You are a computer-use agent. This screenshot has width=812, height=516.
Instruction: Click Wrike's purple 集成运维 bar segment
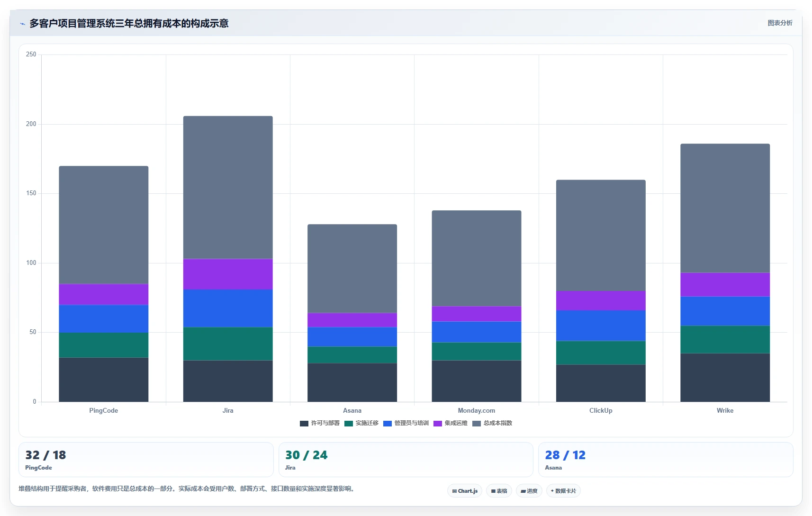[725, 285]
